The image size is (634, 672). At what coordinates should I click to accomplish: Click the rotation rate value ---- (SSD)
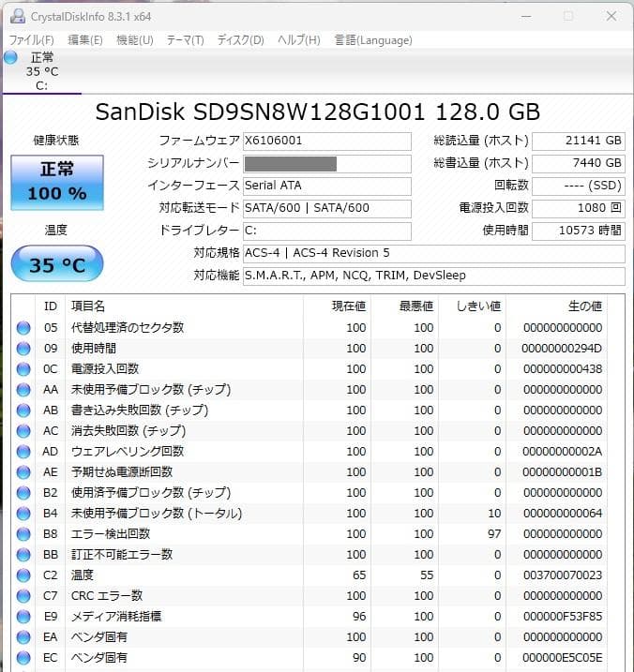(579, 186)
